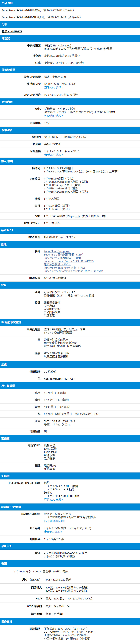The image size is (140, 644).
Task: Click the 查看 GPU 选项 link
Action: click(53, 87)
